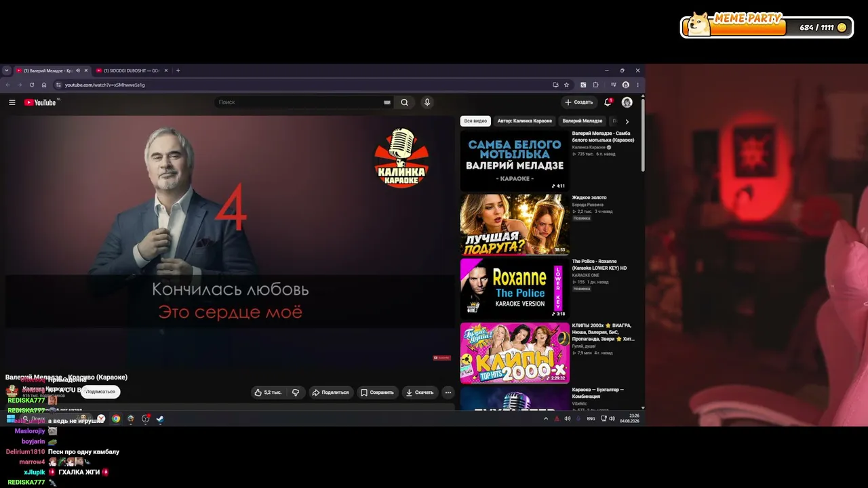Bookmark this page with the star icon

tap(566, 85)
